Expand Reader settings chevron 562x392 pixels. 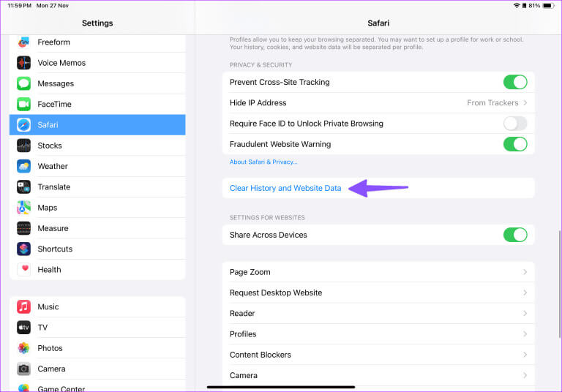[x=525, y=314]
